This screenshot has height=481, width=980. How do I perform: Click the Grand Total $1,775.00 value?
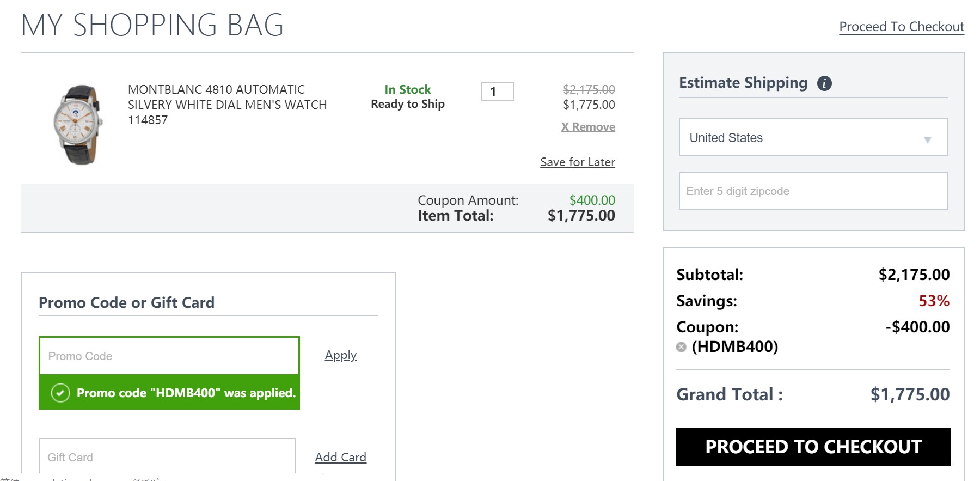coord(910,394)
